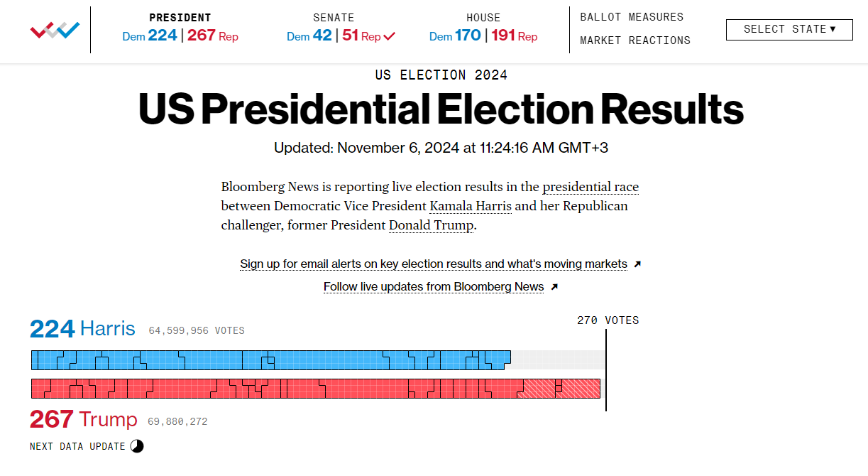Open the Select State dropdown
868x476 pixels.
click(789, 30)
